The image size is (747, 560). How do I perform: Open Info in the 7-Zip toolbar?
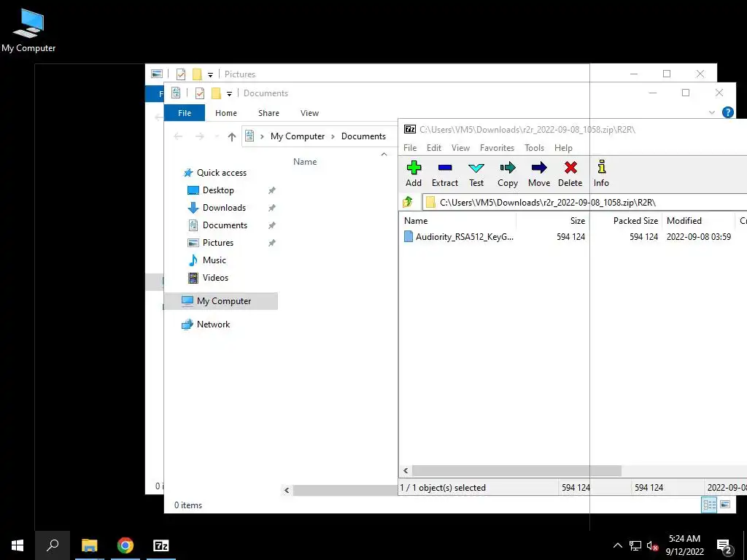coord(601,174)
